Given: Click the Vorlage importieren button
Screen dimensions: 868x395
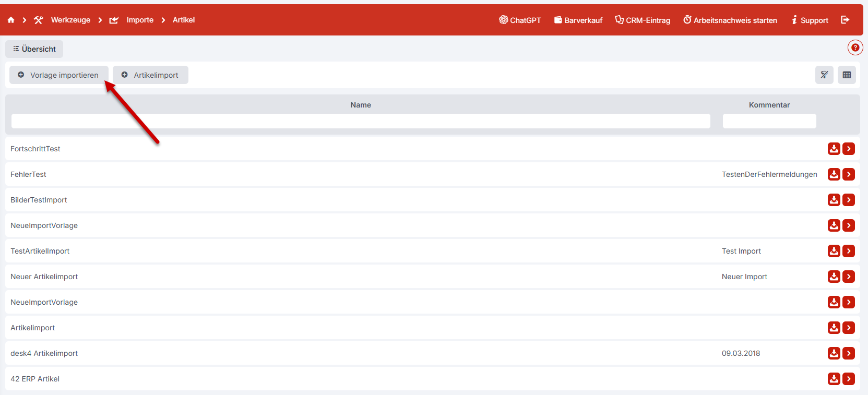Looking at the screenshot, I should click(58, 75).
